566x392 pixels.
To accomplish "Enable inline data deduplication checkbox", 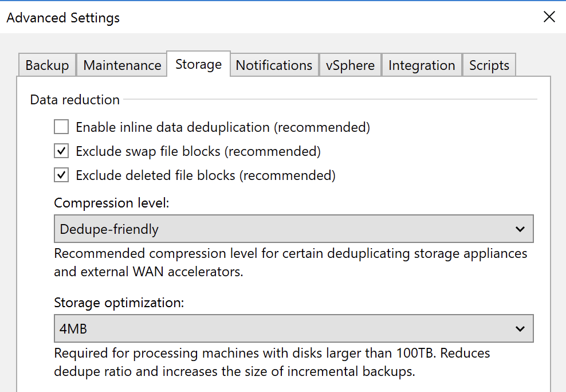I will (x=61, y=127).
